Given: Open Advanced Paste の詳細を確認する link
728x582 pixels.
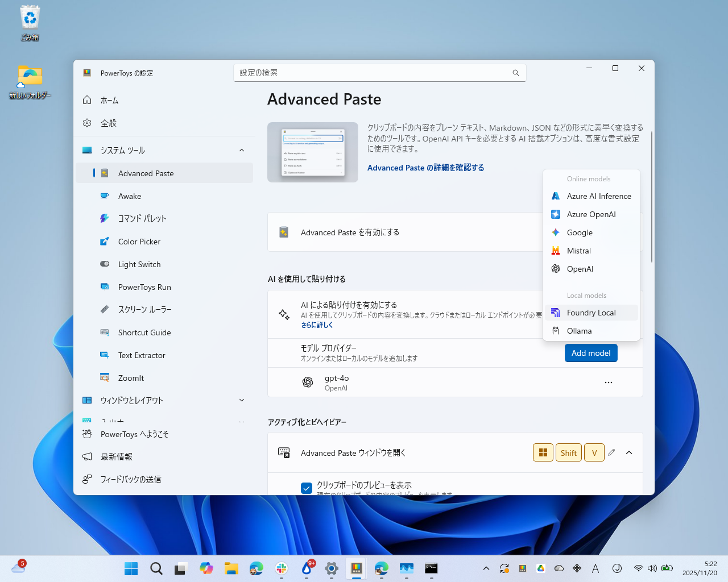Looking at the screenshot, I should (x=425, y=168).
